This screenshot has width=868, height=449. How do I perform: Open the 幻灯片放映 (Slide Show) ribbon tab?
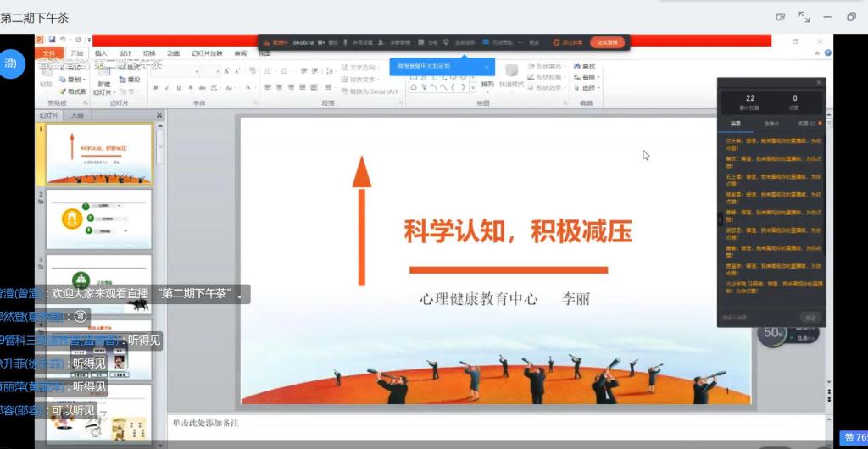(x=207, y=53)
